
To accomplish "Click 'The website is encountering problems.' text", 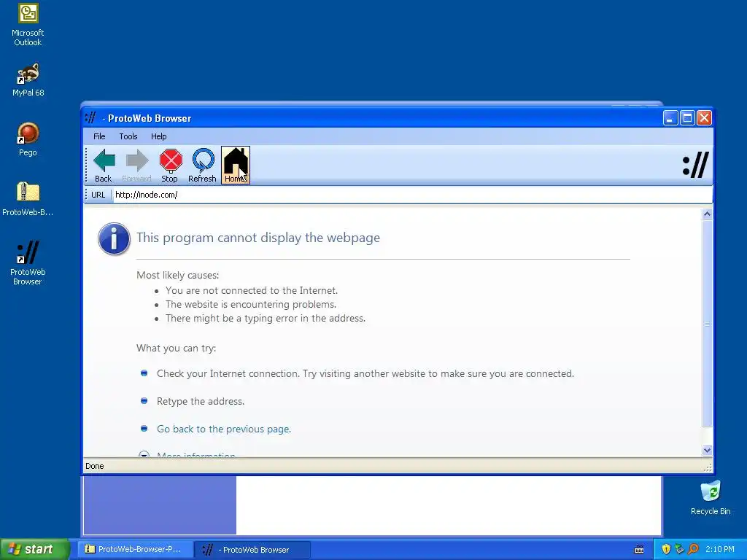I will click(x=251, y=304).
